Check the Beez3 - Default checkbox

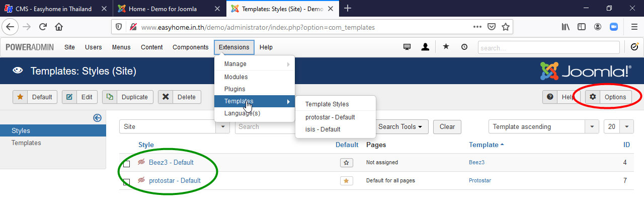pos(127,164)
